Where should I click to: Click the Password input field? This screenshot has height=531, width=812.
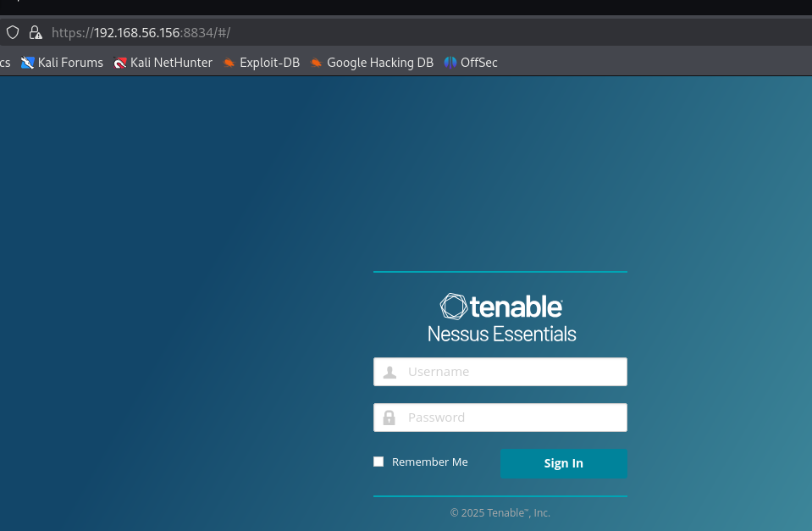500,417
